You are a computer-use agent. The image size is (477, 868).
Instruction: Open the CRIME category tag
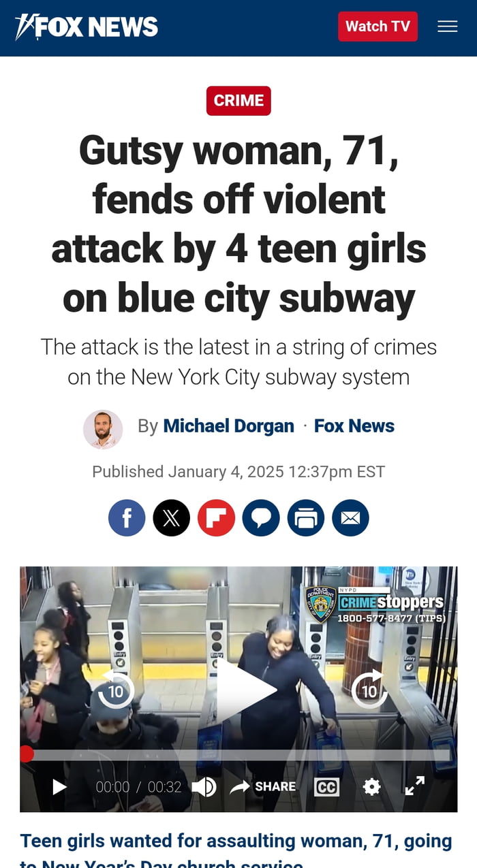tap(238, 101)
